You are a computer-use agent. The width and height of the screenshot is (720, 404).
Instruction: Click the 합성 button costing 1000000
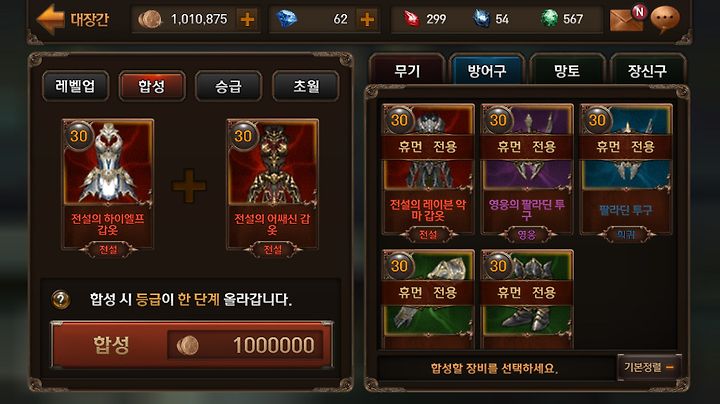[x=191, y=345]
